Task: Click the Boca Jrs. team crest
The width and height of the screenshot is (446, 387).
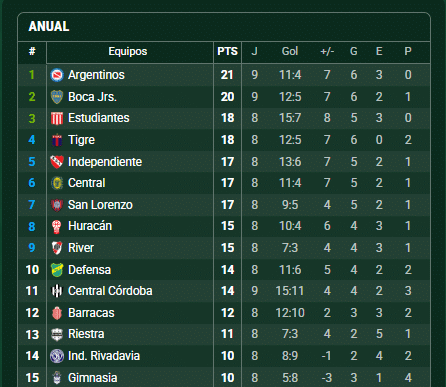Action: tap(57, 97)
